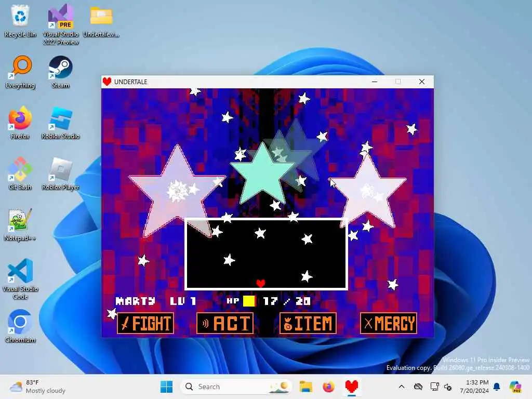This screenshot has height=399, width=532.
Task: Open the Recycle Bin desktop icon
Action: 20,21
